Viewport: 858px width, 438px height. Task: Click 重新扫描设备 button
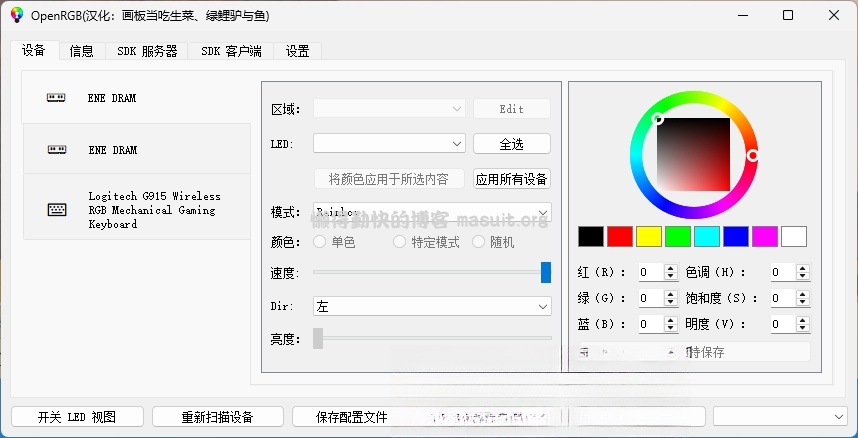click(218, 417)
